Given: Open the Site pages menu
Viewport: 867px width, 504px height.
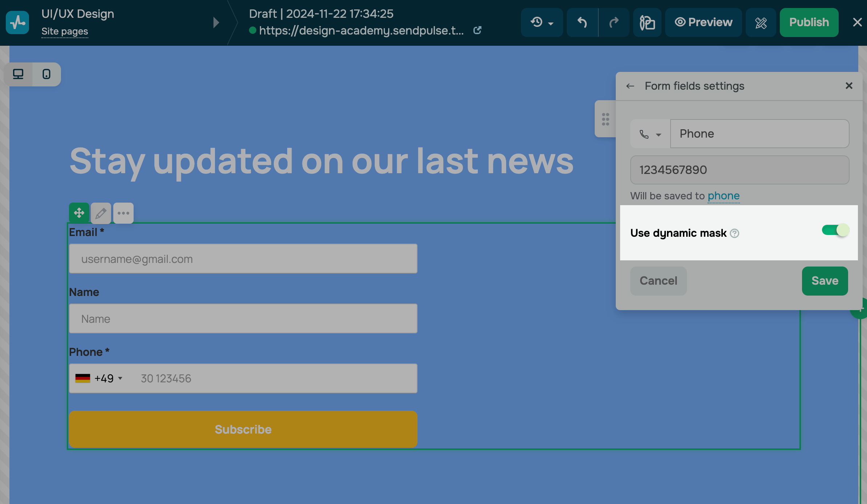Looking at the screenshot, I should [65, 32].
